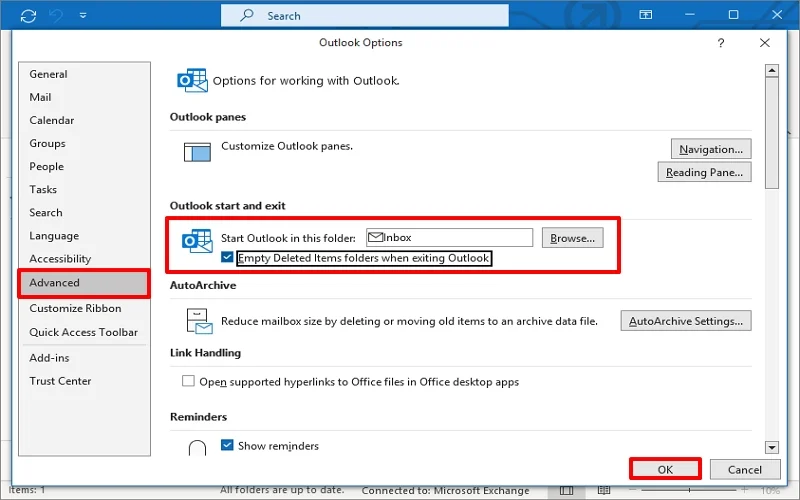
Task: Click the Outlook start and exit icon
Action: [197, 241]
